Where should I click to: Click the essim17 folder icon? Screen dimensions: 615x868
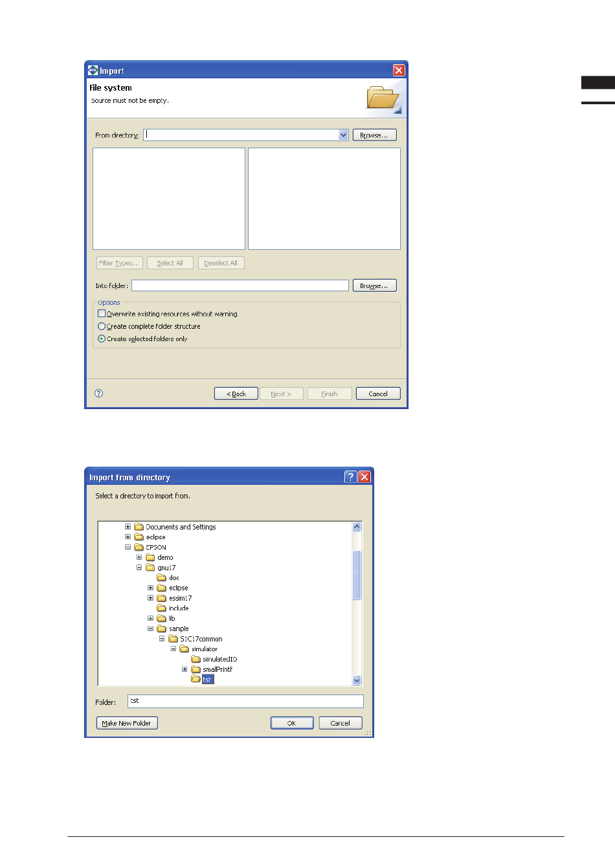click(x=162, y=598)
